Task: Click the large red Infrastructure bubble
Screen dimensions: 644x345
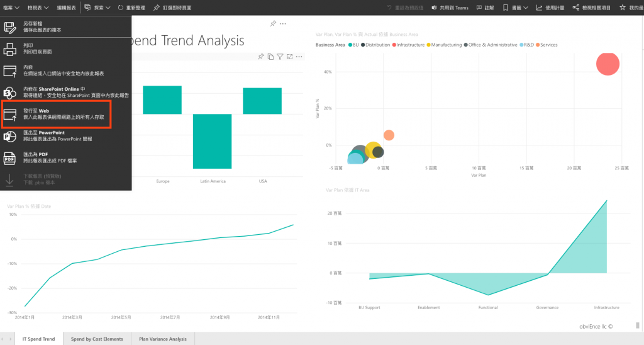Action: (608, 64)
